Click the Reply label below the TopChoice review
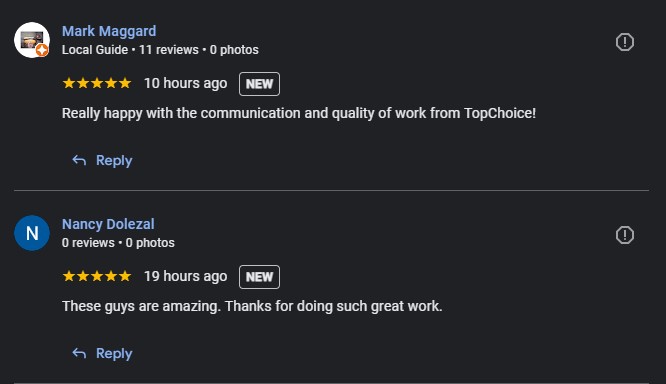The height and width of the screenshot is (384, 666). point(114,161)
